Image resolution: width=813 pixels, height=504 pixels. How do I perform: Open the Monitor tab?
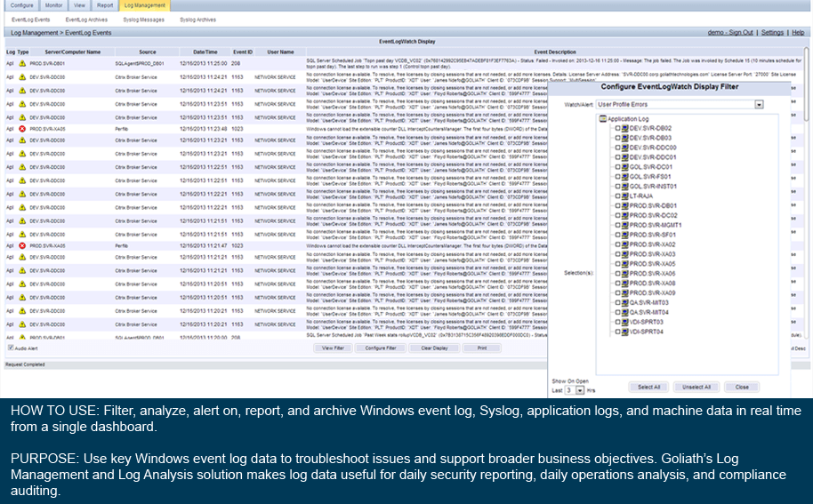pos(53,5)
